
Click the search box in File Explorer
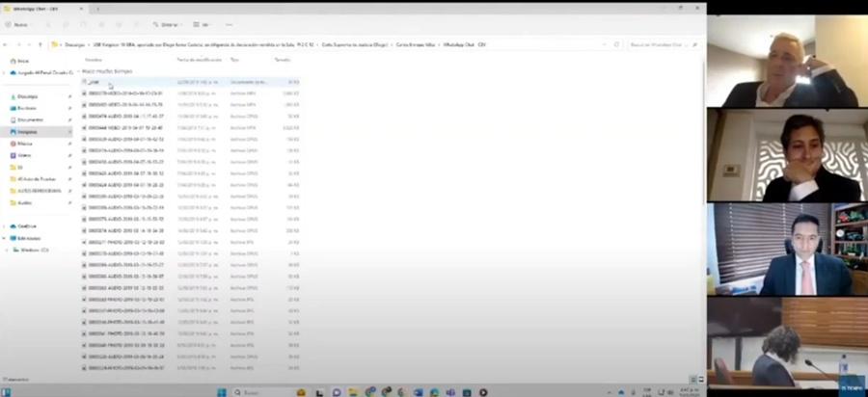[663, 44]
